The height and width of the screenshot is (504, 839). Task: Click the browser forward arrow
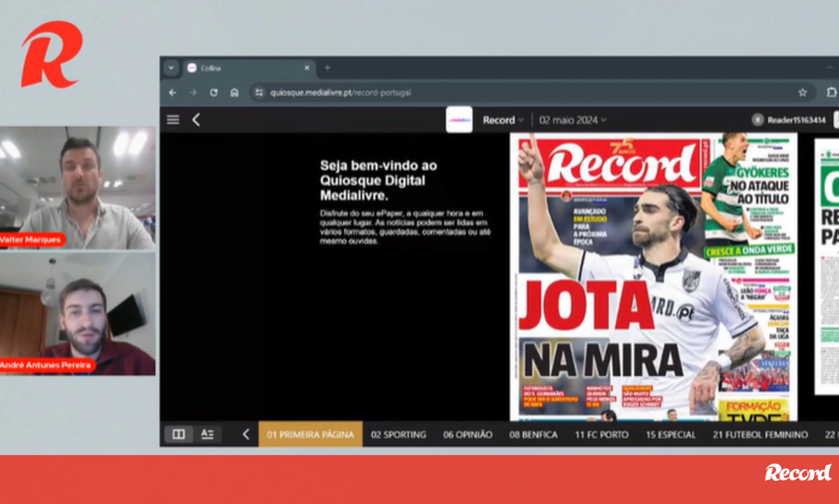point(193,92)
